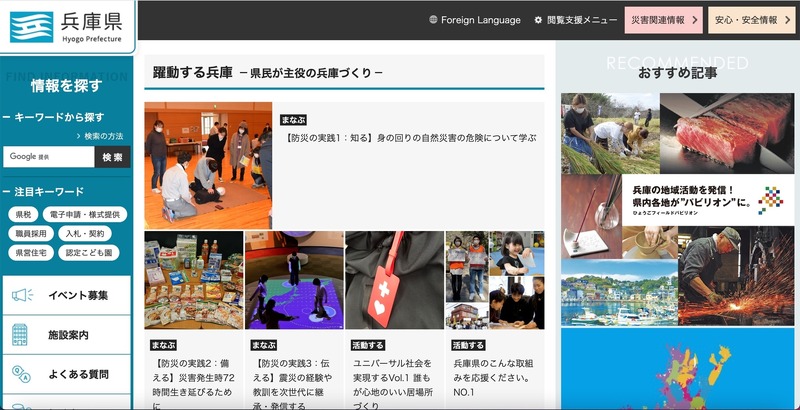Open the 災害関連情報 button
Image resolution: width=800 pixels, height=410 pixels.
(663, 20)
